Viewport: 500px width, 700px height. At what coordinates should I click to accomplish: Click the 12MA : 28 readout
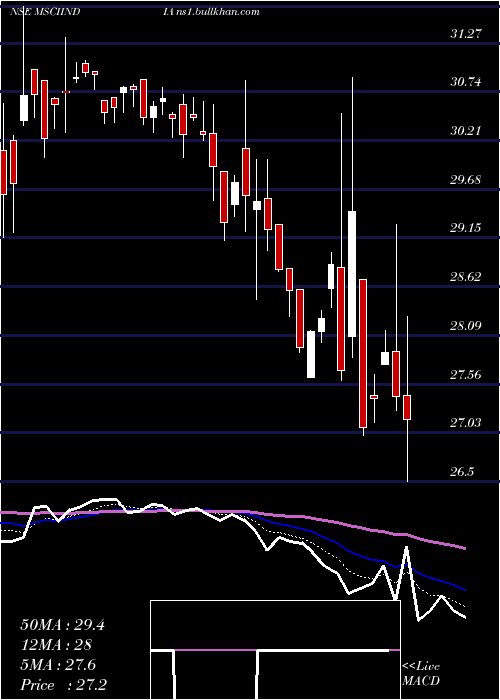click(56, 645)
